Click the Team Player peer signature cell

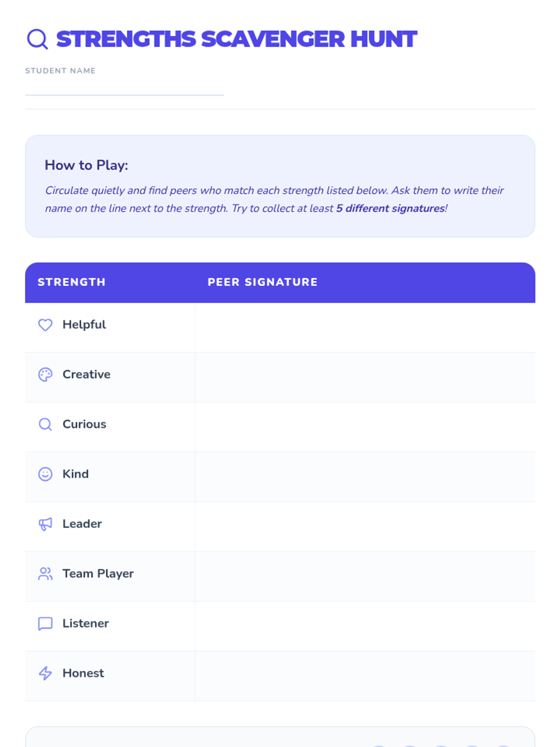point(365,577)
